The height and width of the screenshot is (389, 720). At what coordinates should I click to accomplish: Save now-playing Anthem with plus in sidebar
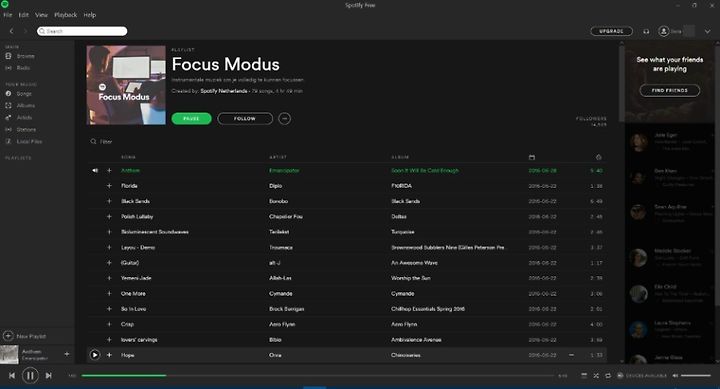tap(67, 354)
